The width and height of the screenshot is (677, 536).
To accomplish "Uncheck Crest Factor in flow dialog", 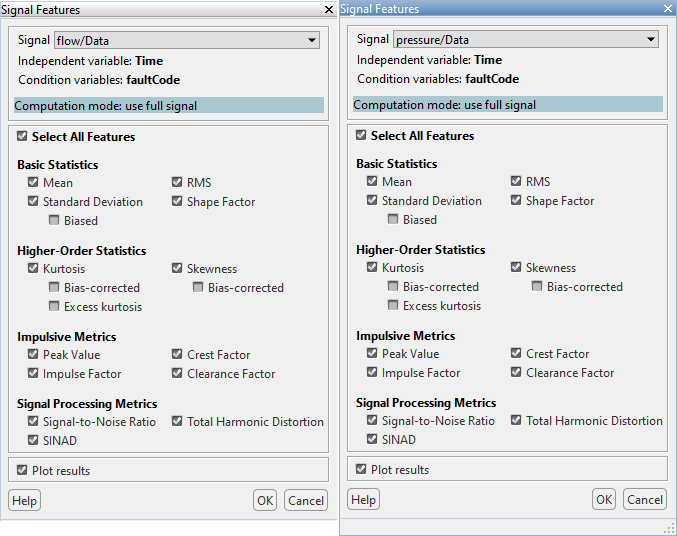I will point(178,355).
